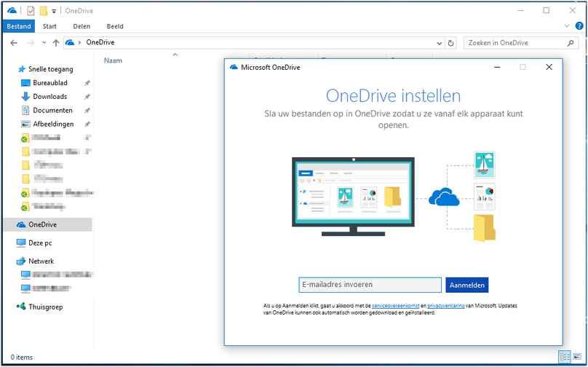Viewport: 588px width, 367px height.
Task: Open the quick access toolbar customize arrow
Action: click(x=54, y=11)
